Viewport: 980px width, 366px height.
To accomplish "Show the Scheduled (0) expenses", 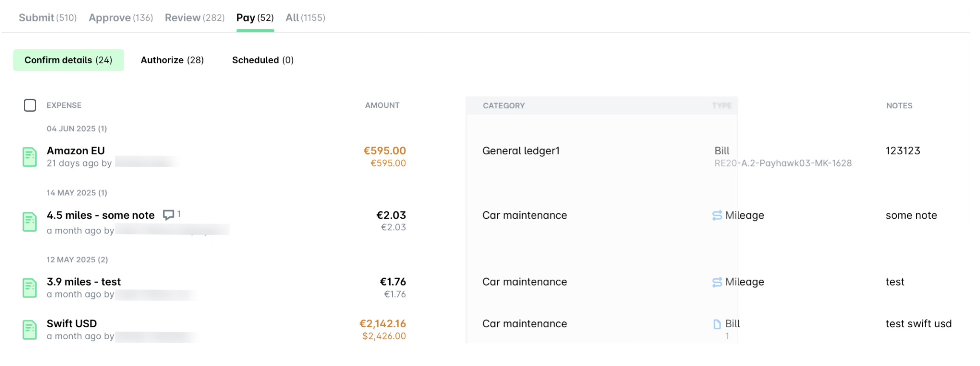I will point(263,60).
